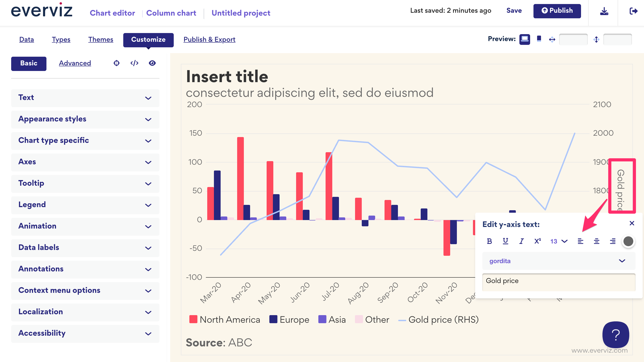Apply superscript formatting to axis text

point(537,241)
